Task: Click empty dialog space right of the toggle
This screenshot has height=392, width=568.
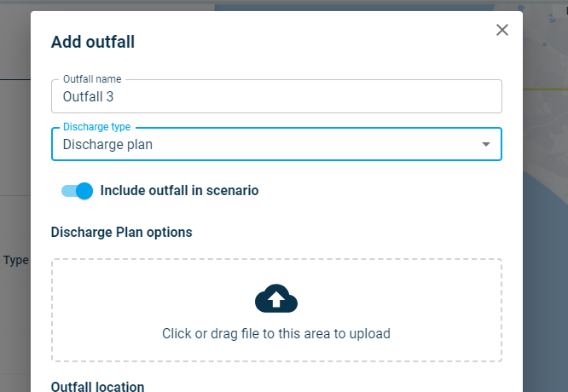Action: 384,191
